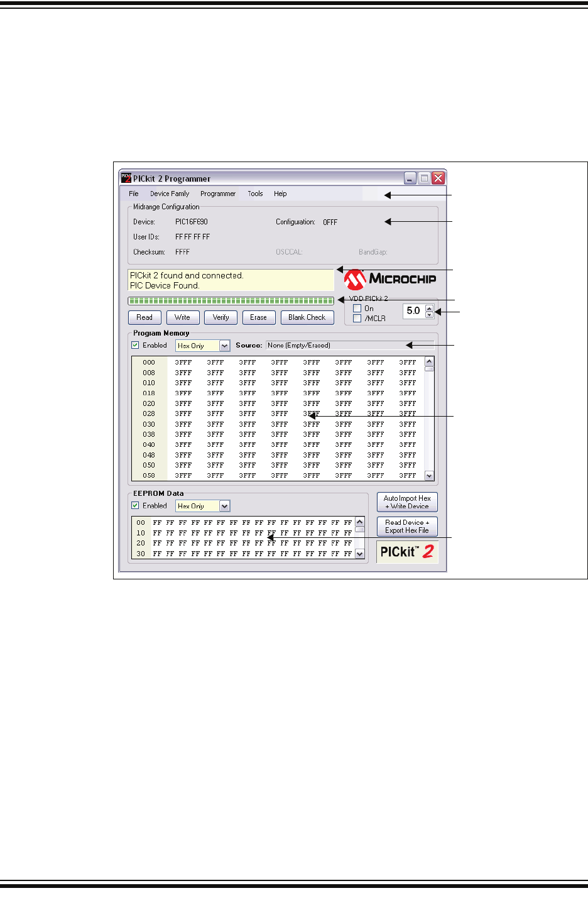The height and width of the screenshot is (898, 588).
Task: Select program memory address row 050
Action: coord(149,465)
